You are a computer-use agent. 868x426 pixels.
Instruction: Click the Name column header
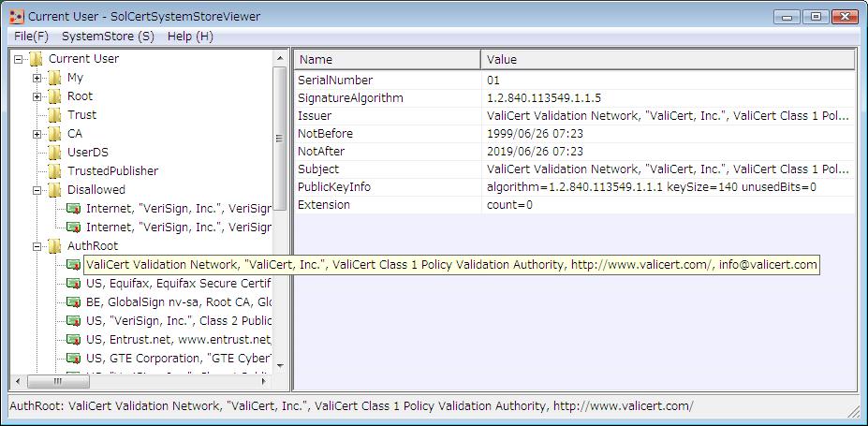point(388,60)
